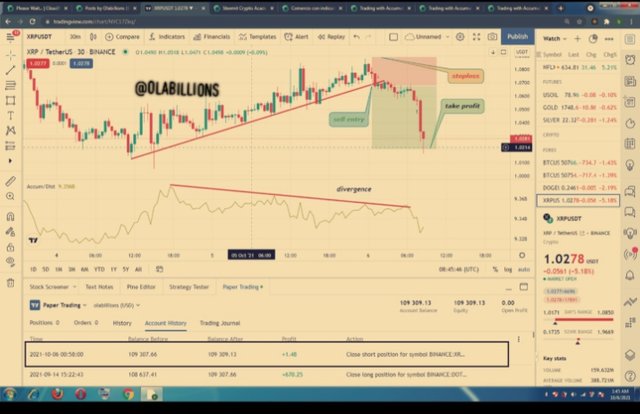Toggle magnet mode for drawings
This screenshot has width=640, height=414.
point(11,216)
